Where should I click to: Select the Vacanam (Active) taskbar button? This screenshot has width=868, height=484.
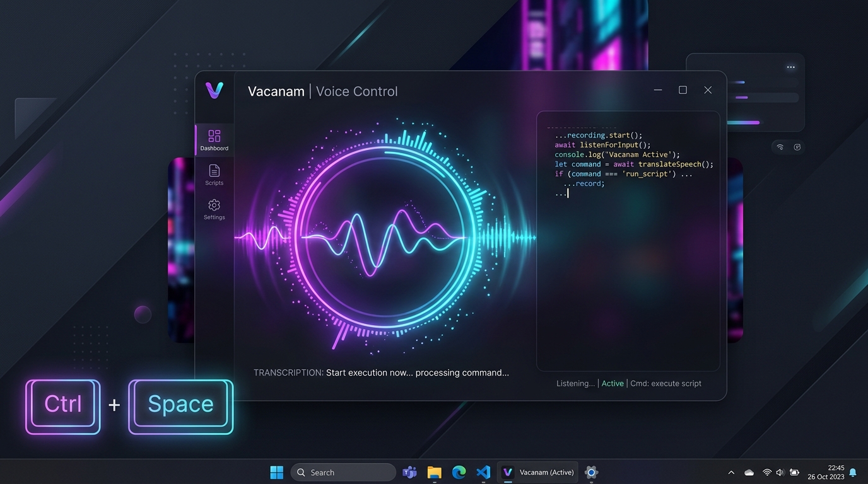[x=538, y=472]
